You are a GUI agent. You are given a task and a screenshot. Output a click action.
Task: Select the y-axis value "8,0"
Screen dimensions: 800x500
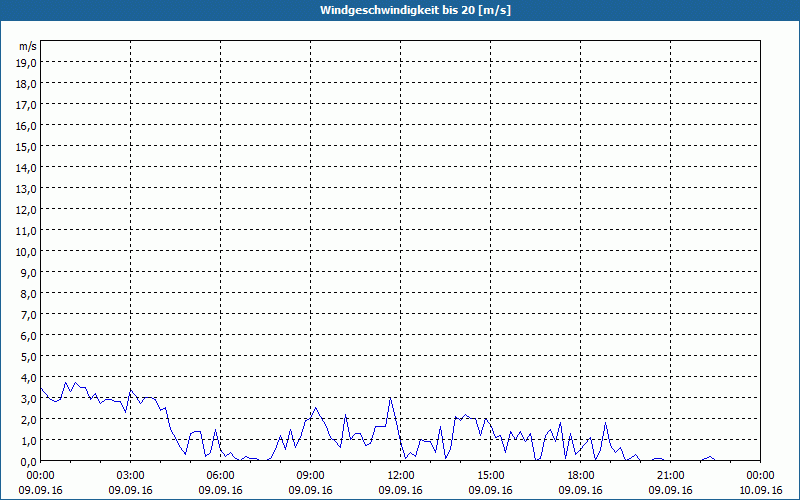point(29,294)
